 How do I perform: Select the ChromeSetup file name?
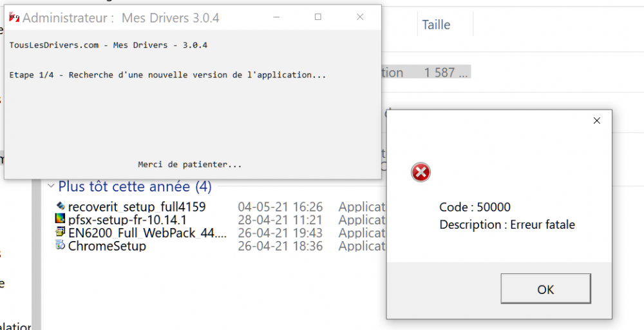coord(107,246)
